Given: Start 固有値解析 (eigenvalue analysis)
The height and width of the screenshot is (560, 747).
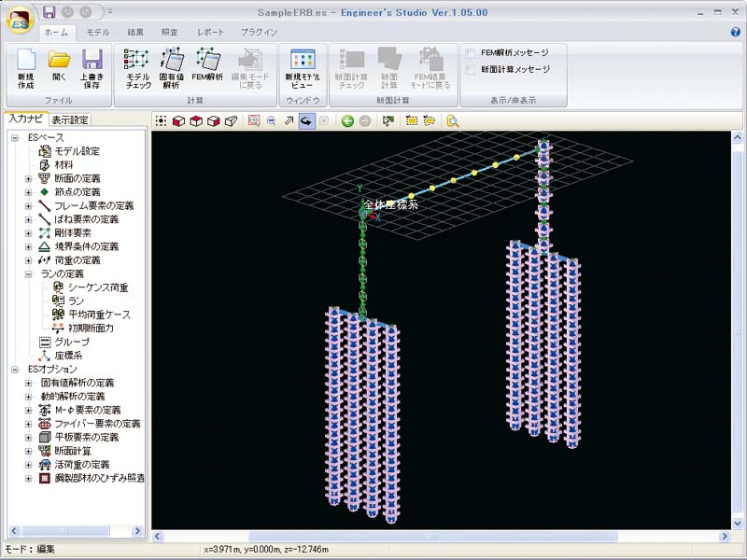Looking at the screenshot, I should tap(172, 66).
